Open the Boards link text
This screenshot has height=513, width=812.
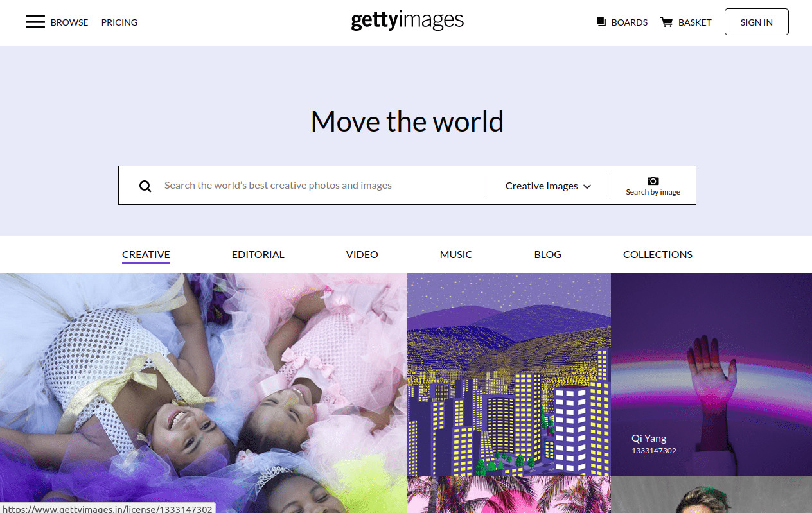(630, 22)
